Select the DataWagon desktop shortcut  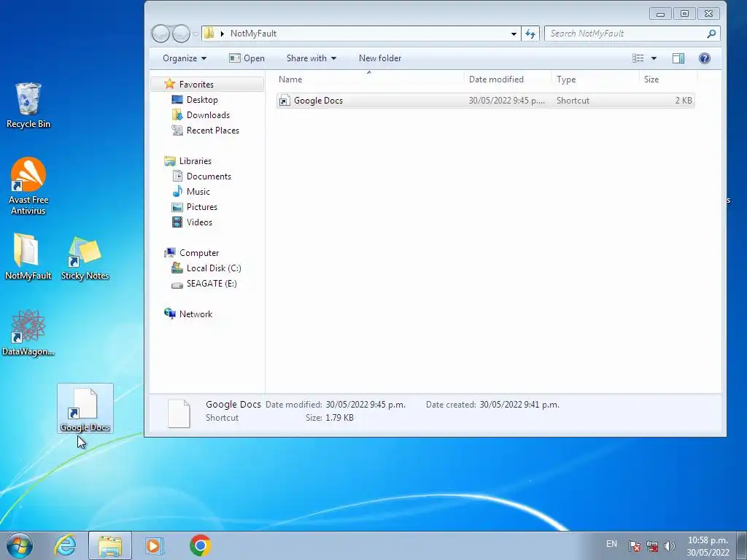[x=28, y=332]
